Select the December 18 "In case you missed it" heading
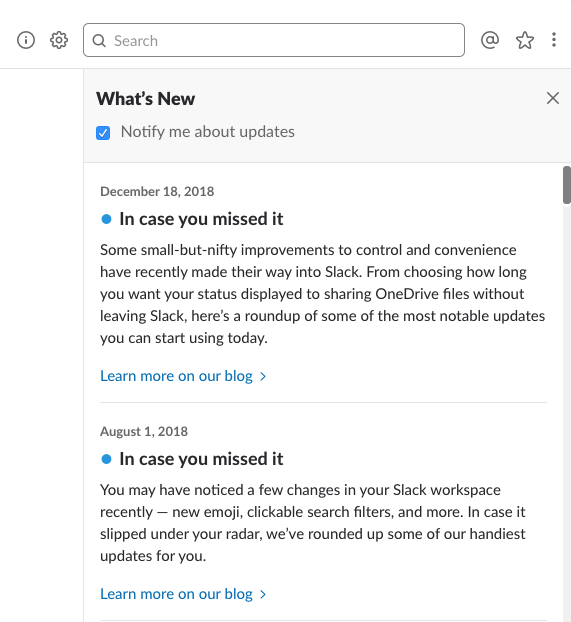 point(201,219)
